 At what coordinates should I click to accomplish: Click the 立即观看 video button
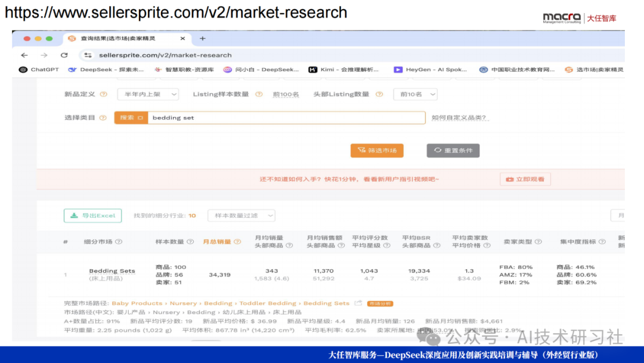tap(525, 179)
